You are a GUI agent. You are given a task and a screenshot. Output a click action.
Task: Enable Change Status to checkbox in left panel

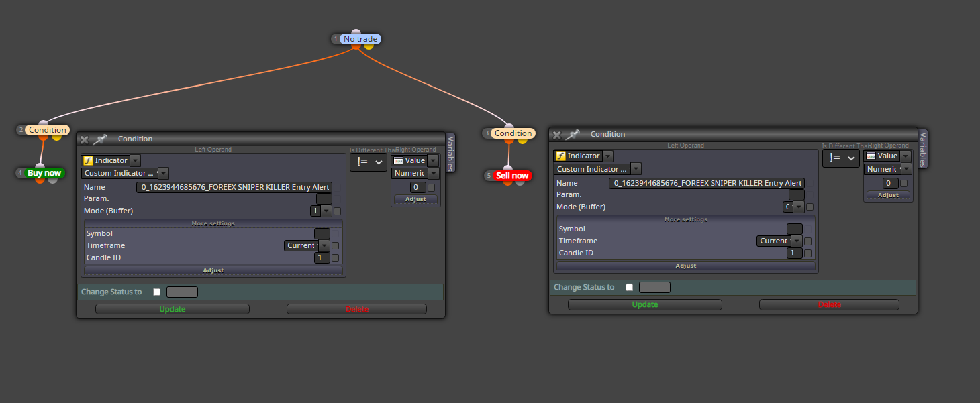click(157, 292)
